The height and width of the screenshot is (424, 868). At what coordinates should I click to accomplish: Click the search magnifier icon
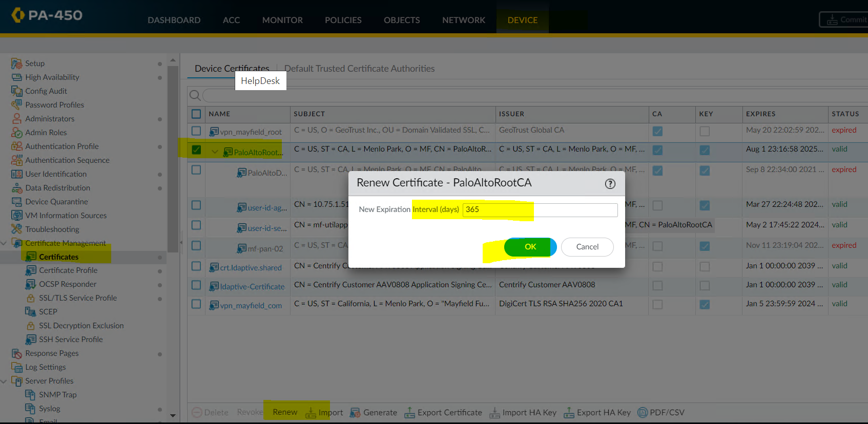click(195, 95)
